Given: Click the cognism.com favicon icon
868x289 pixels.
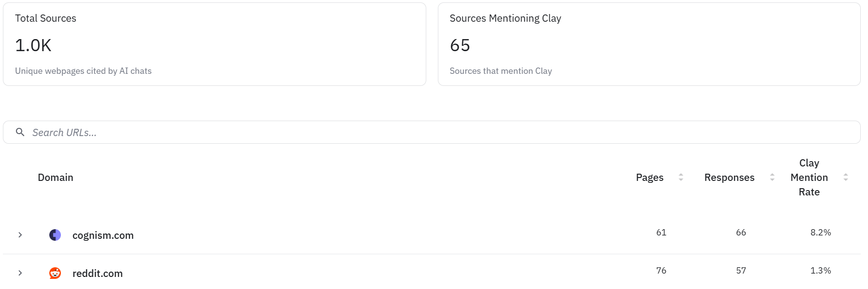Looking at the screenshot, I should 55,235.
